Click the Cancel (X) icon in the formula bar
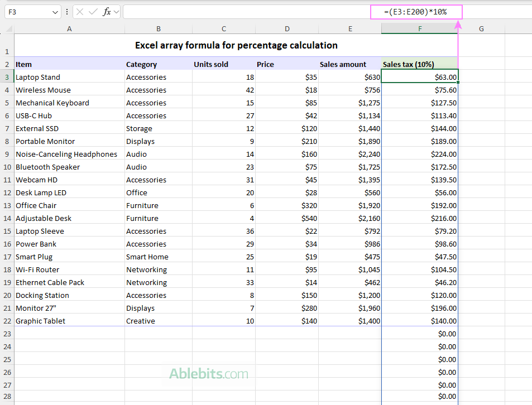This screenshot has width=532, height=405. pyautogui.click(x=79, y=11)
